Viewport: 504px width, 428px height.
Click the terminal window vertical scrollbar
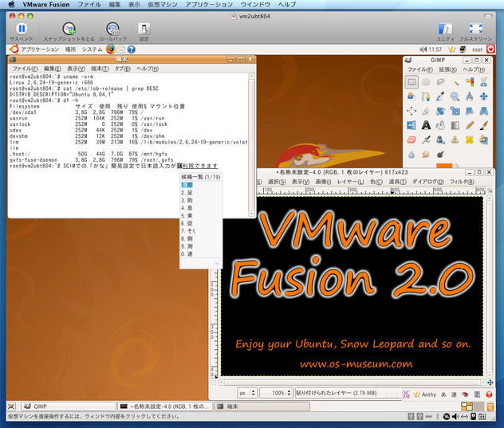(x=252, y=144)
